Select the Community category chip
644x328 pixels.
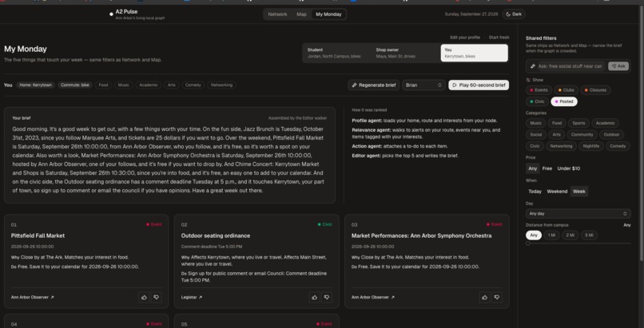pos(582,135)
